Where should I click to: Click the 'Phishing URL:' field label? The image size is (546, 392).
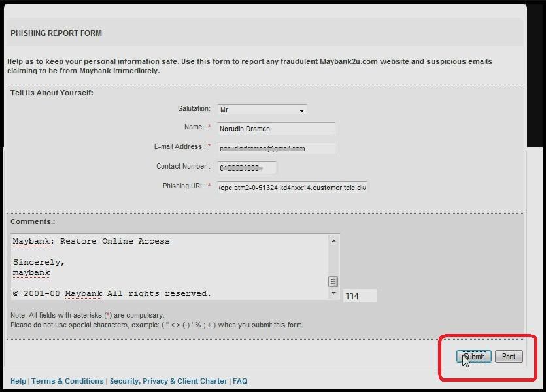(x=186, y=186)
